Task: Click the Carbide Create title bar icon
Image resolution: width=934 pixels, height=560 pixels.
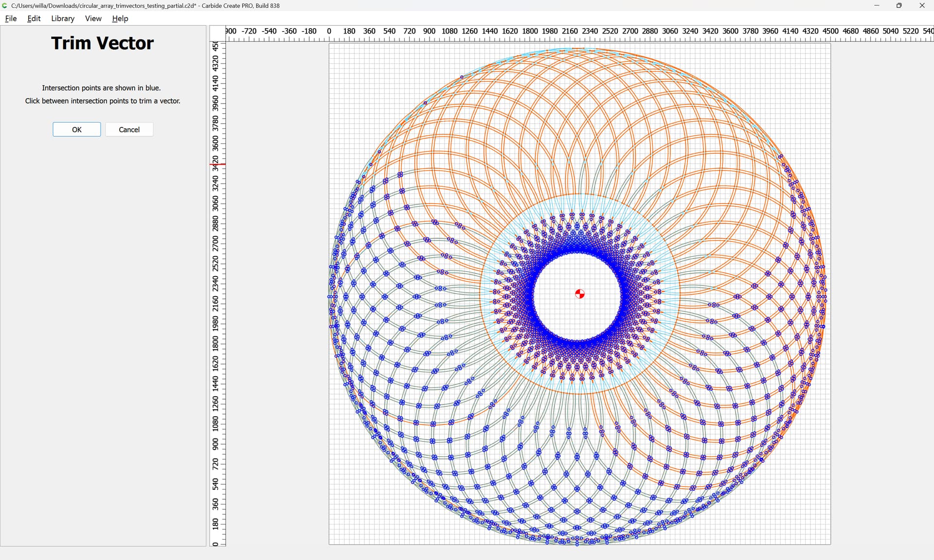Action: pos(5,5)
